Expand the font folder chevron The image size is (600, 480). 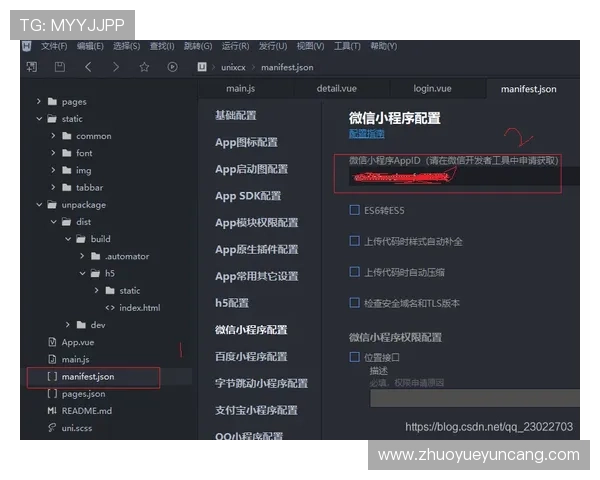(53, 153)
